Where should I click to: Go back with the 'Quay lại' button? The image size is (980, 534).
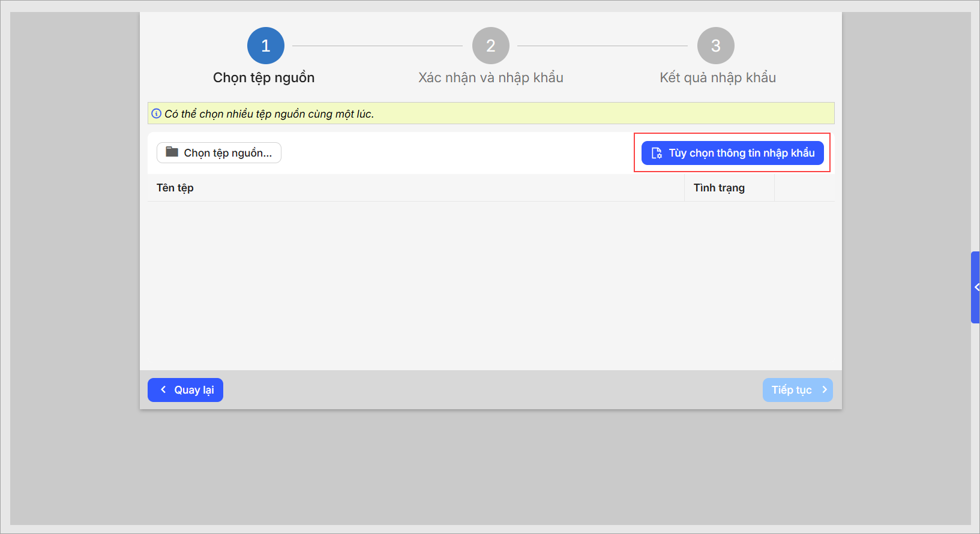(x=185, y=390)
